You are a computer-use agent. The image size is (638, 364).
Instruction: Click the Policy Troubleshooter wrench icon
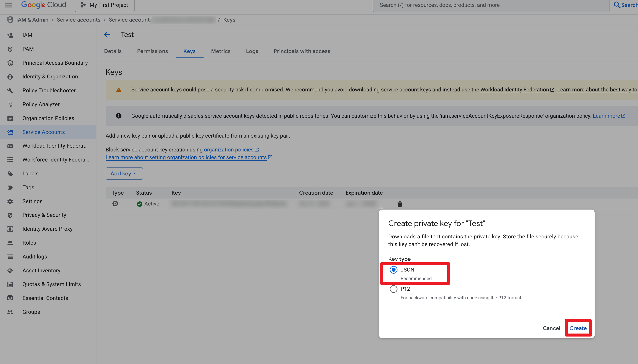[x=10, y=91]
